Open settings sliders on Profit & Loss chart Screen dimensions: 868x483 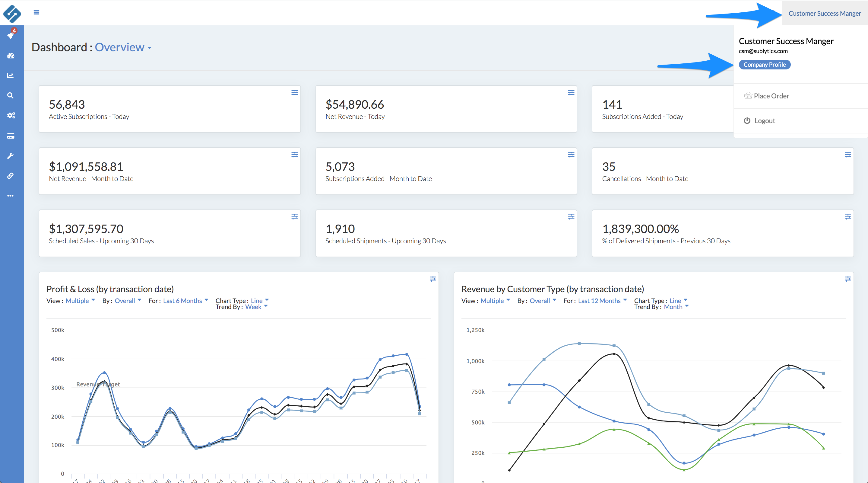(x=433, y=279)
